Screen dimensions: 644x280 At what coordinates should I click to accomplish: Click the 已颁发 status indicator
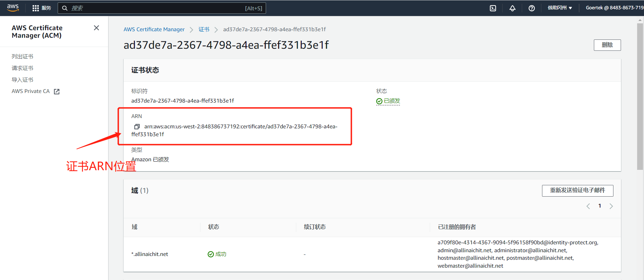click(388, 101)
